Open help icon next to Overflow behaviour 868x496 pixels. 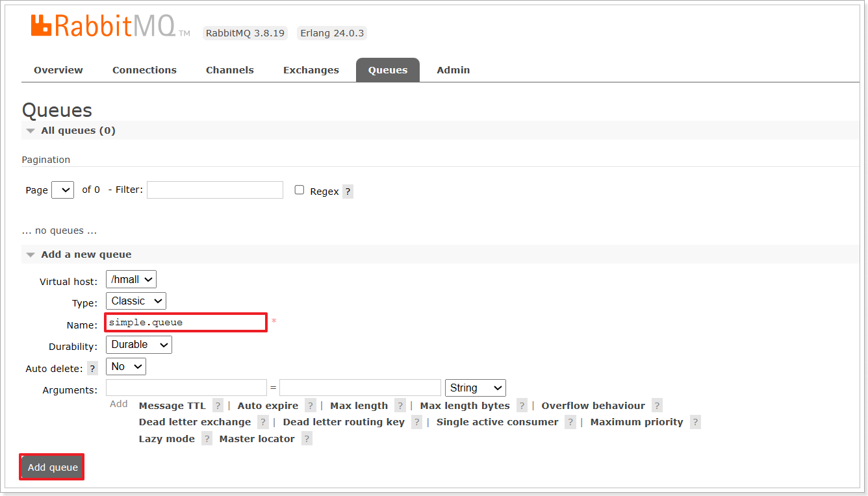click(657, 406)
